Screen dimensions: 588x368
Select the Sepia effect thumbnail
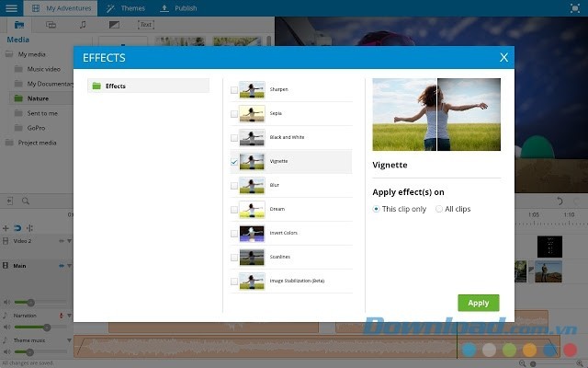[252, 113]
